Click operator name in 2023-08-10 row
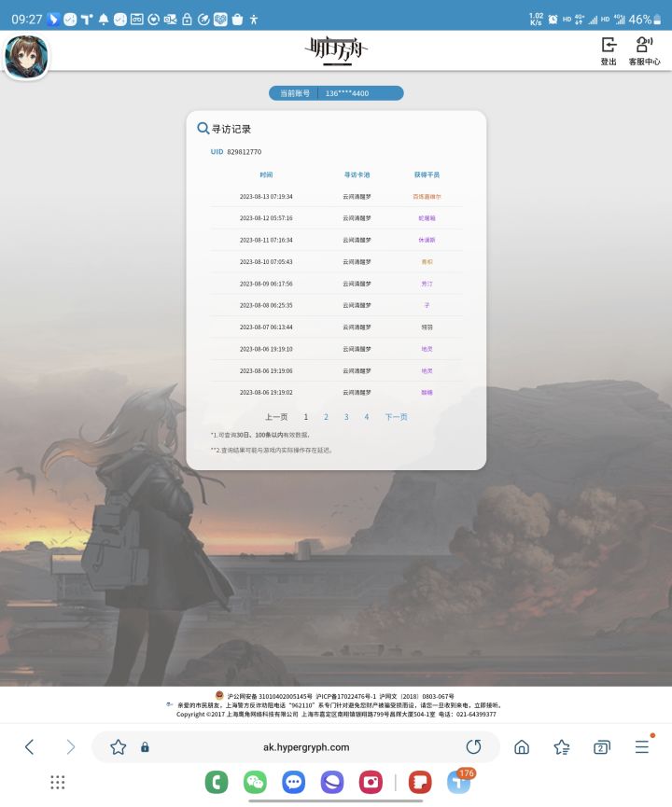Screen dimensions: 672x807 pyautogui.click(x=427, y=262)
